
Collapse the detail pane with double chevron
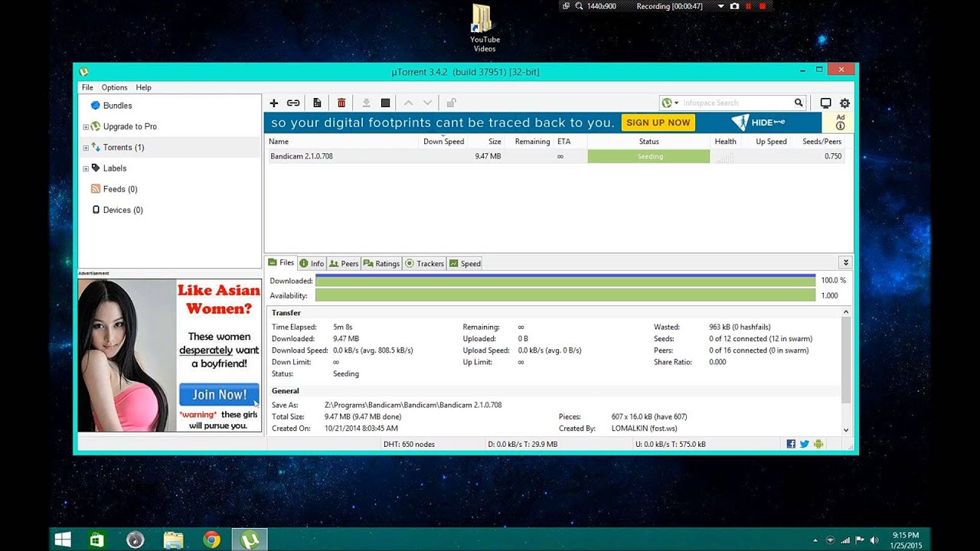pos(844,262)
